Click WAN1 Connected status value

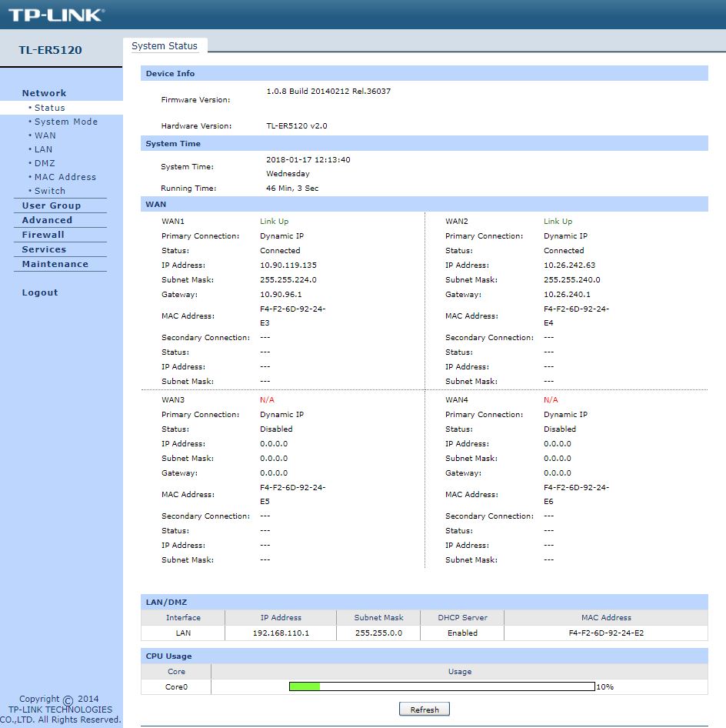click(x=280, y=251)
